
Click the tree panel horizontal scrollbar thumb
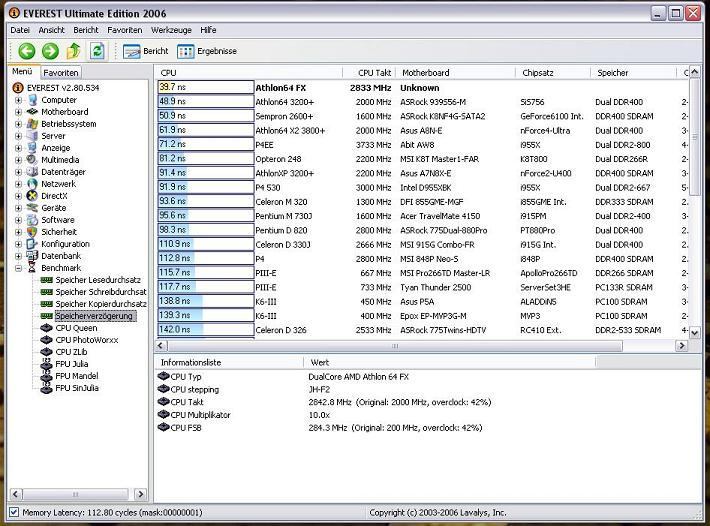(x=75, y=494)
